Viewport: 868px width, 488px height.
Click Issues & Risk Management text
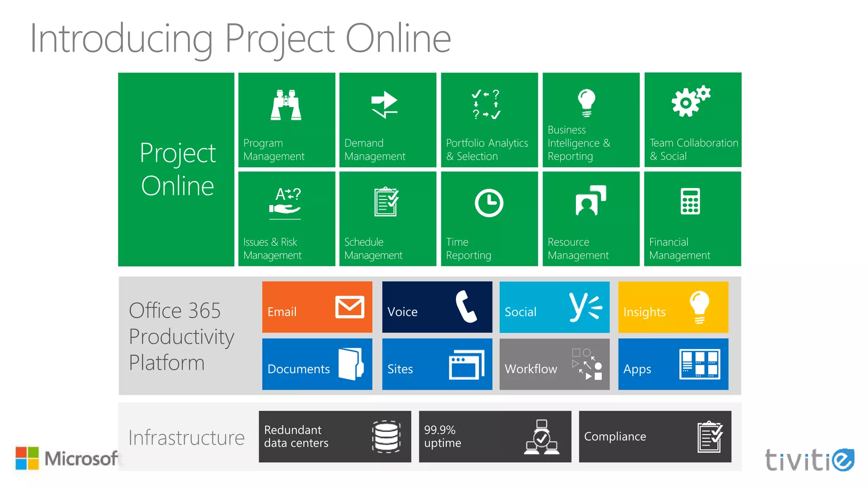(x=272, y=249)
